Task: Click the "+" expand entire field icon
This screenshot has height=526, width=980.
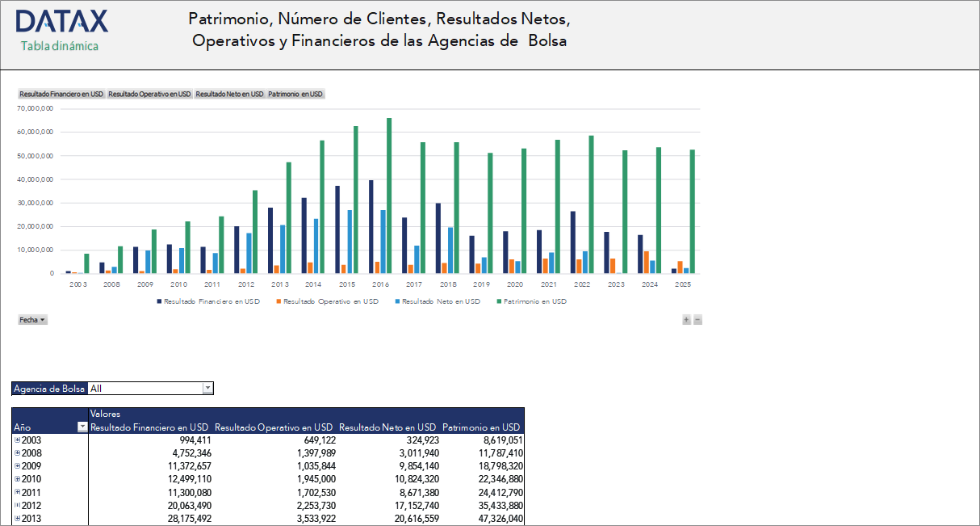Action: [686, 320]
